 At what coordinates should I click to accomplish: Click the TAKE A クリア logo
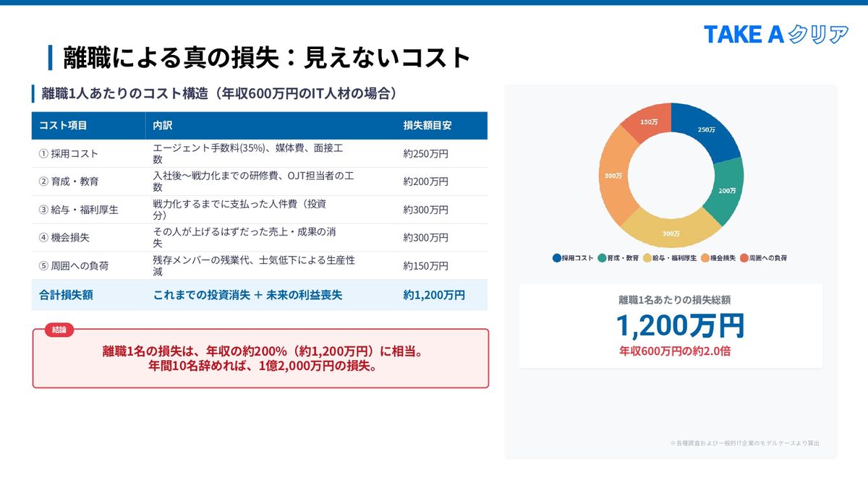(x=775, y=34)
